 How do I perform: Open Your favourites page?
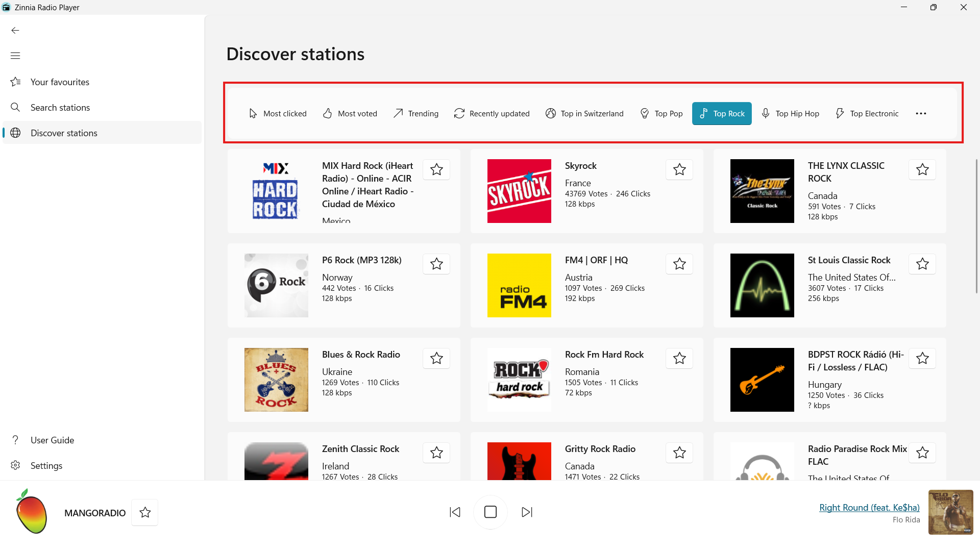102,82
